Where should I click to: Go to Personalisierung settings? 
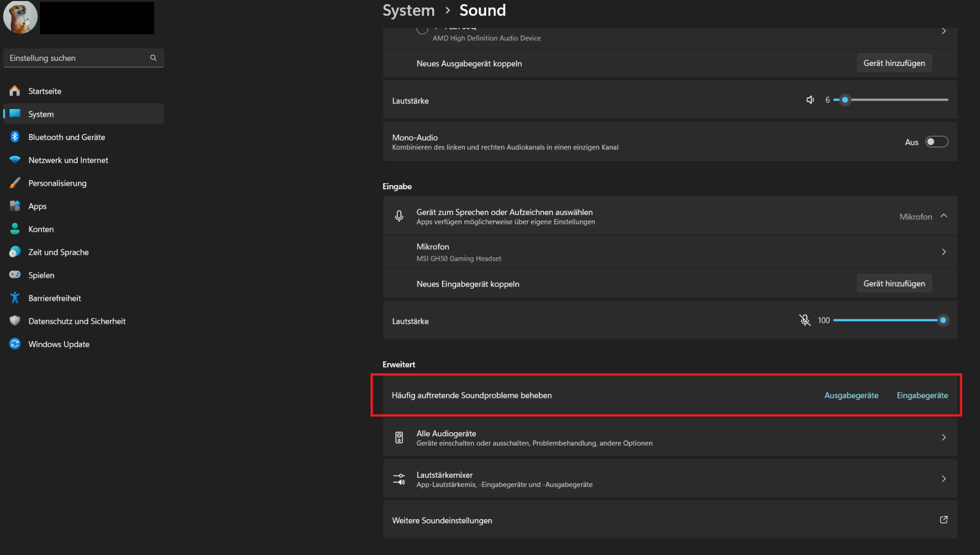click(x=57, y=183)
